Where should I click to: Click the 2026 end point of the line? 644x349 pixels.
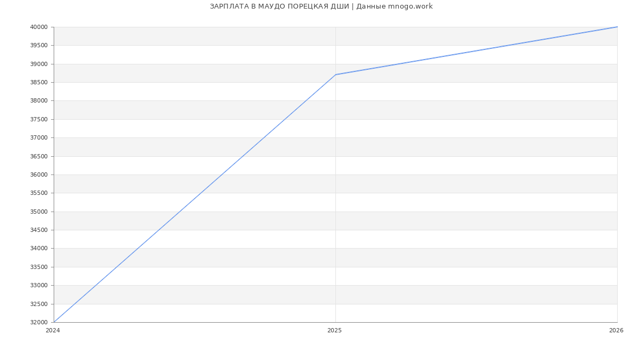click(x=617, y=27)
